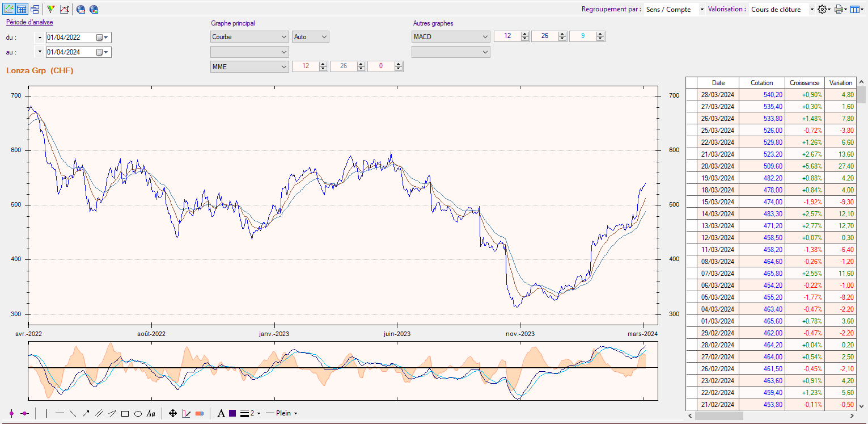
Task: Click the rainbow-colored funnel filter icon
Action: click(50, 9)
